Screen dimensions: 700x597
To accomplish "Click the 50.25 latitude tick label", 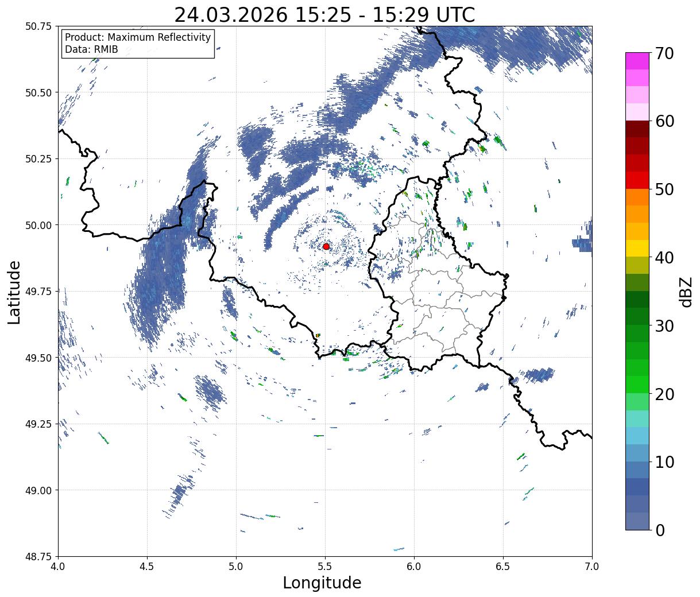I will [38, 159].
